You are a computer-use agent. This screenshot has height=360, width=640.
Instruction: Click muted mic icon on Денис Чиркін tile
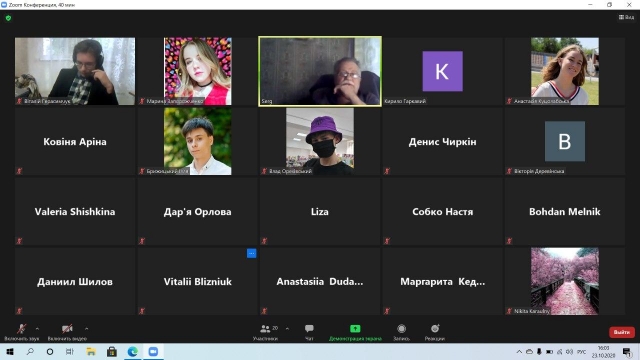387,171
